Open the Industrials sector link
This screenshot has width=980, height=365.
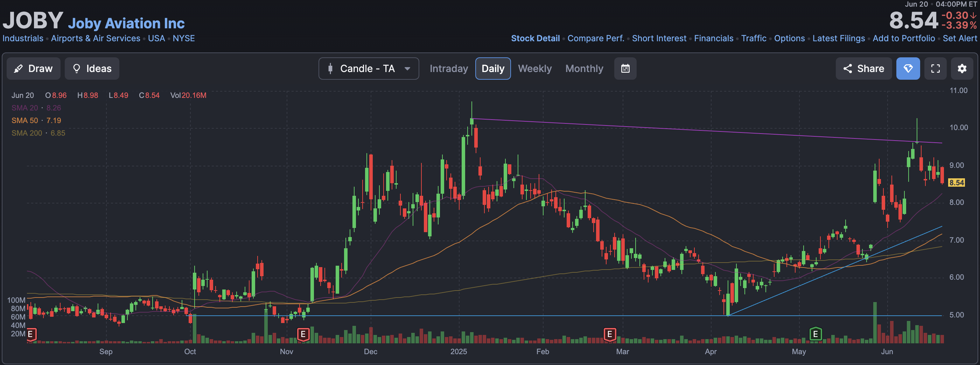click(23, 38)
